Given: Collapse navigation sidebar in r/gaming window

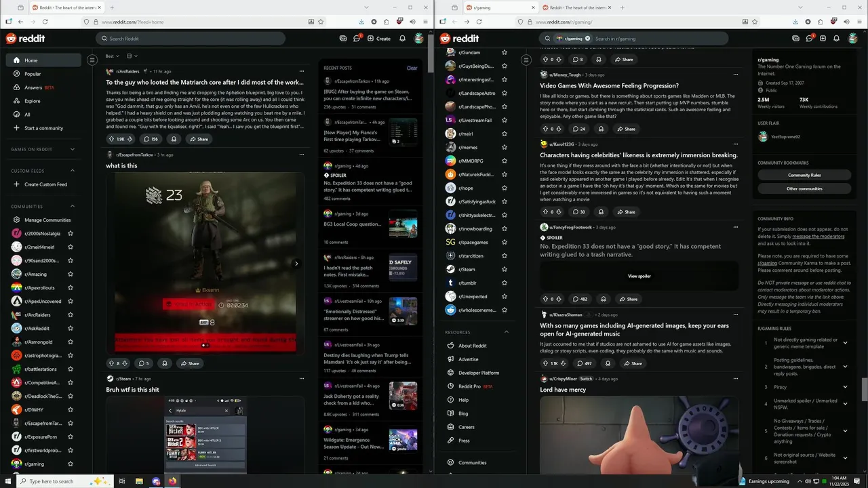Looking at the screenshot, I should (x=526, y=60).
